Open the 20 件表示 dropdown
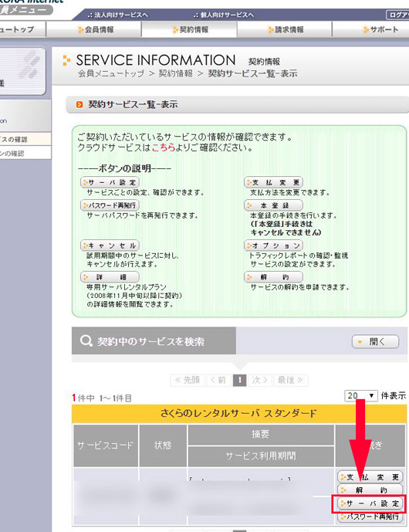409x532 pixels. coord(361,395)
